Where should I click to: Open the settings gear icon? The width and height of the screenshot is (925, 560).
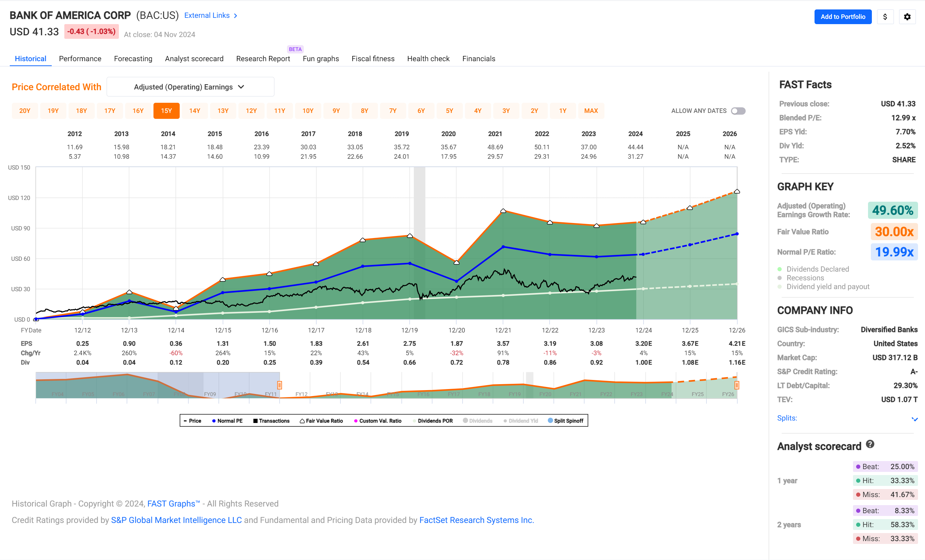tap(907, 17)
